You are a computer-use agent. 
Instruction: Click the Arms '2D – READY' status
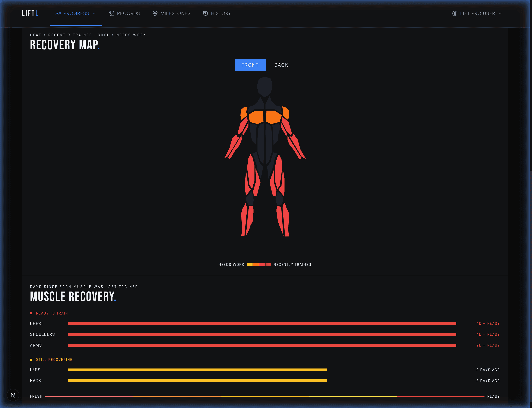click(488, 345)
